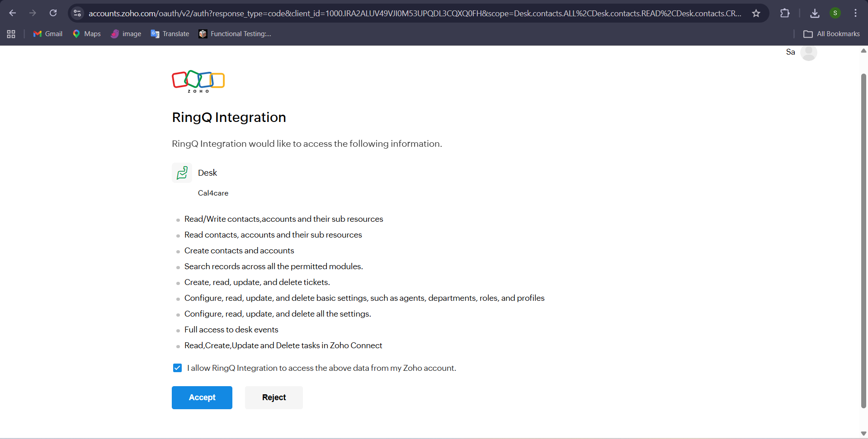
Task: Click the Desk product icon
Action: click(182, 173)
